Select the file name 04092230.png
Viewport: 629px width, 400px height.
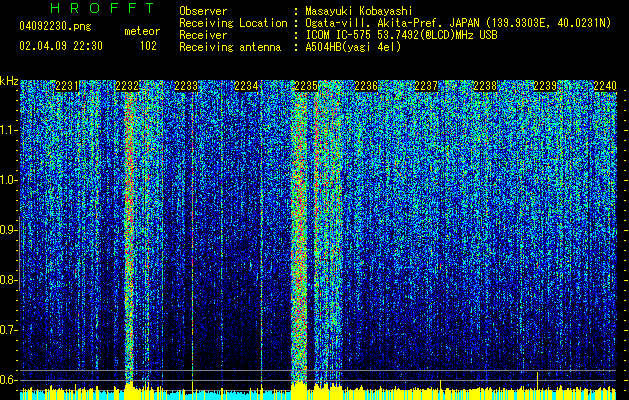pyautogui.click(x=55, y=27)
